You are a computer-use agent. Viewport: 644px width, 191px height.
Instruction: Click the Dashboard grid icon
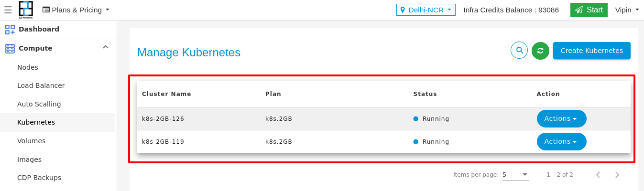(x=10, y=30)
